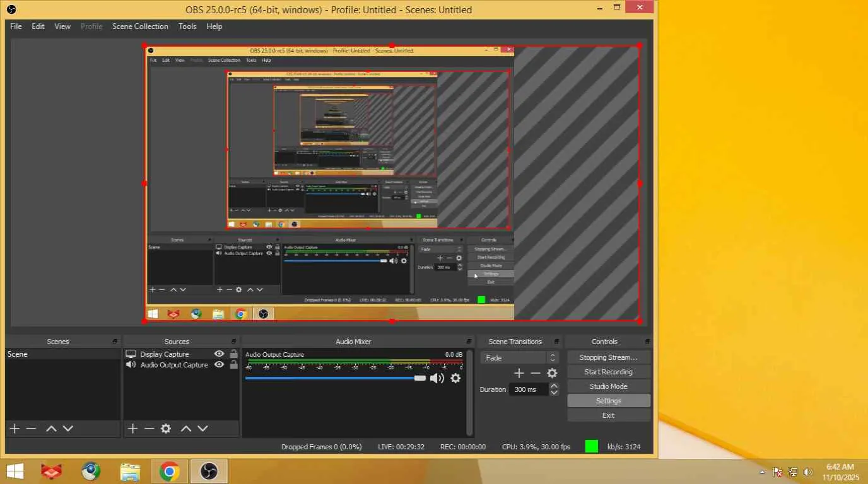Open the Windows Start menu
The width and height of the screenshot is (868, 484).
(x=15, y=471)
